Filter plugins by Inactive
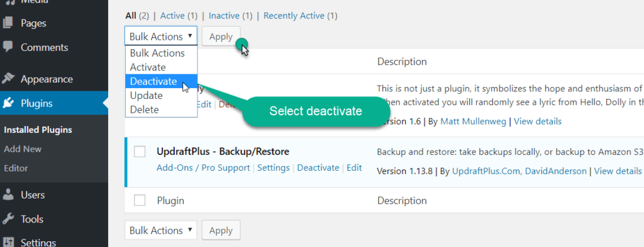Image resolution: width=644 pixels, height=247 pixels. pyautogui.click(x=225, y=16)
